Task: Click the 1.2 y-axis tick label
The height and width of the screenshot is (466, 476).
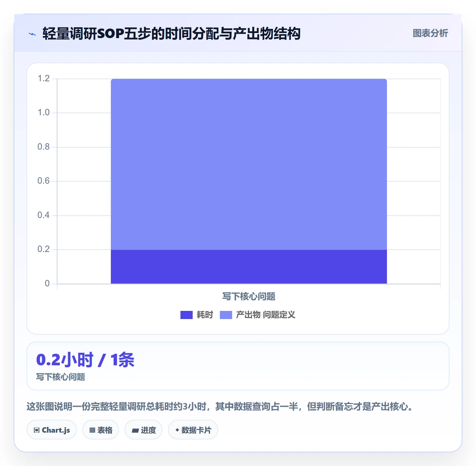Action: pyautogui.click(x=44, y=79)
